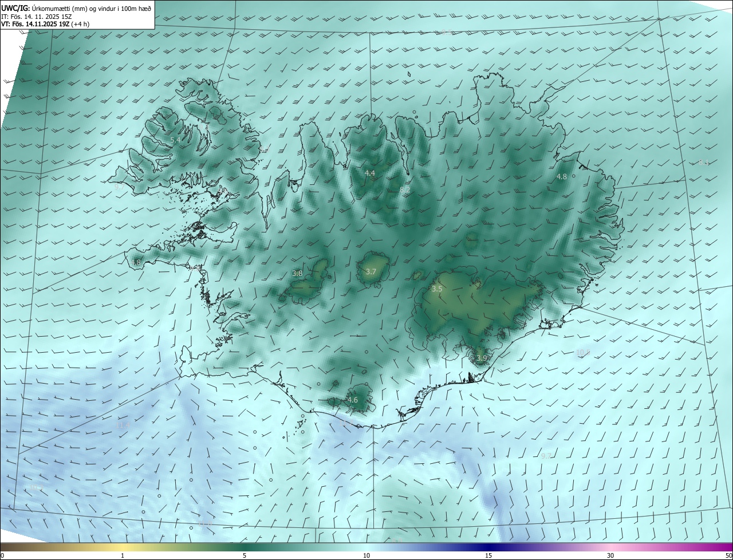This screenshot has width=733, height=560.
Task: Click the 5 label on the colour scale
Action: coord(245,555)
